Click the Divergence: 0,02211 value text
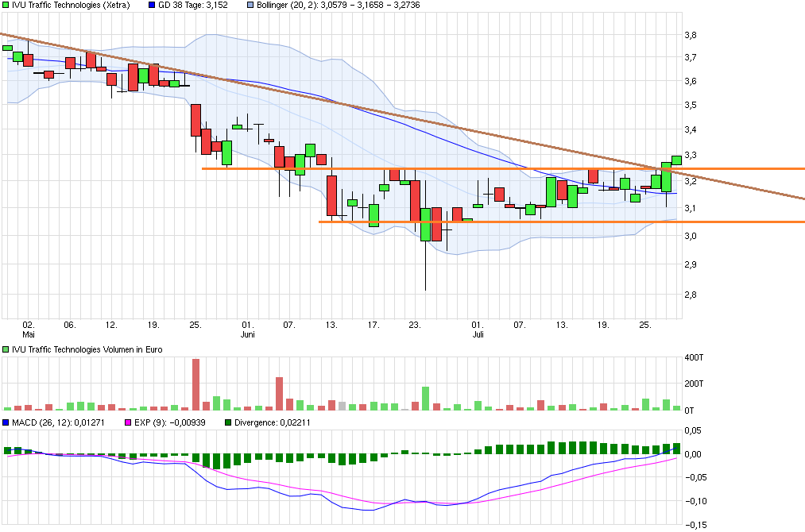The width and height of the screenshot is (805, 532). (x=273, y=423)
